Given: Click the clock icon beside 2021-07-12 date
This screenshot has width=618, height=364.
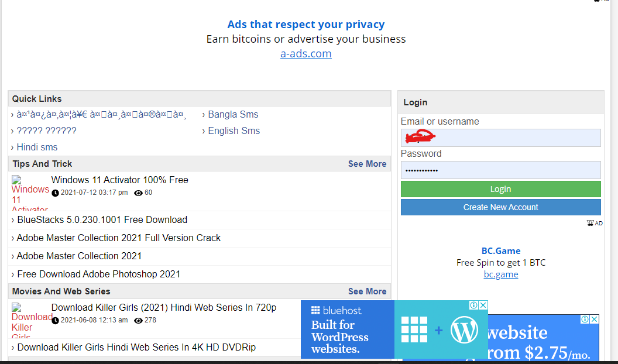Looking at the screenshot, I should click(55, 193).
